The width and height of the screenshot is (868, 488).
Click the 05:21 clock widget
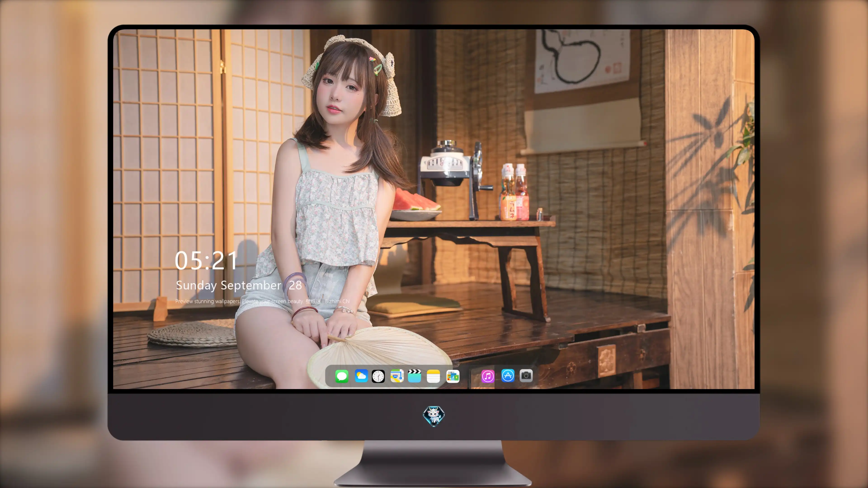pos(206,261)
